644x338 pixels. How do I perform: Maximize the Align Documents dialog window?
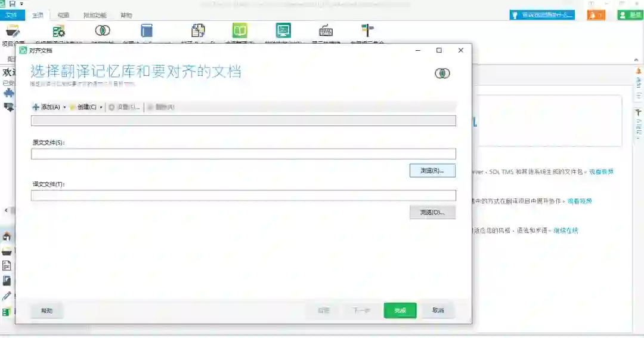click(439, 50)
